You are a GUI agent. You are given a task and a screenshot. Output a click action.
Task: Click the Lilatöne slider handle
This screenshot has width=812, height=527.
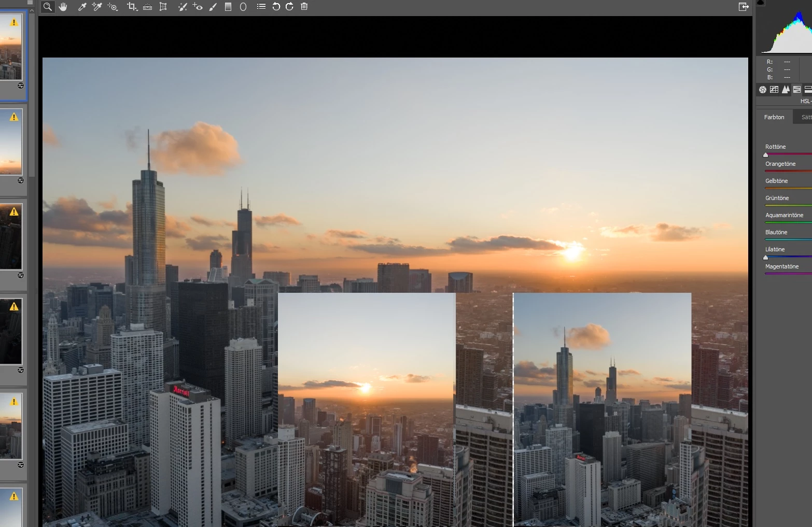point(766,257)
